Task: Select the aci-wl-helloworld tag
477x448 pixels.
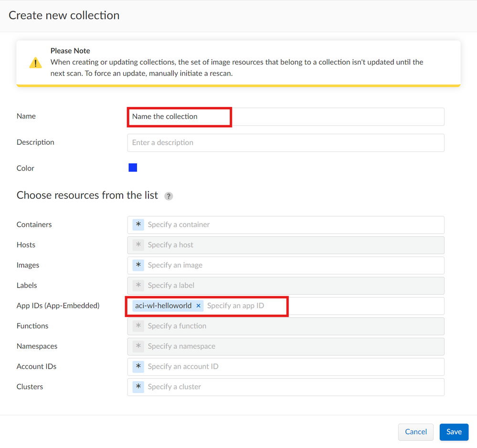Action: (x=163, y=306)
